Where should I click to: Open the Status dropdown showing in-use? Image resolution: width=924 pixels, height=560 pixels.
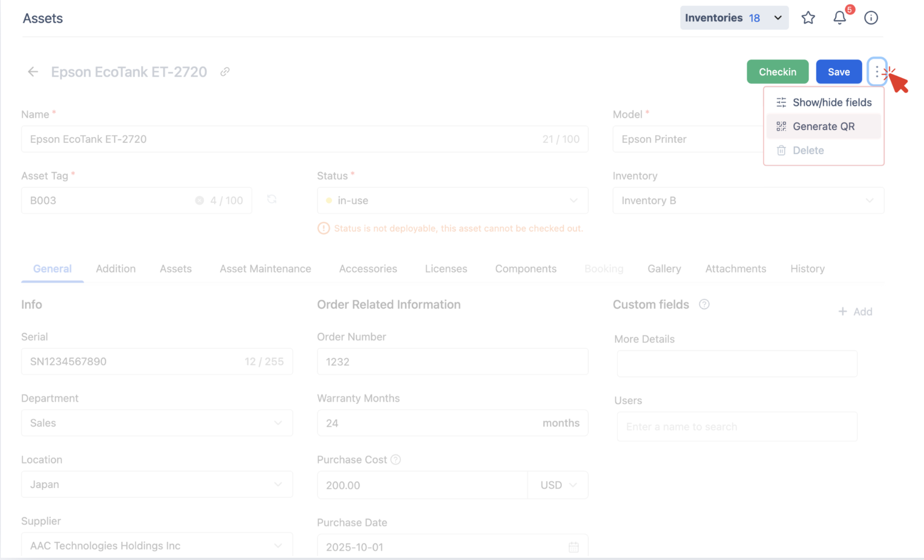(x=452, y=201)
